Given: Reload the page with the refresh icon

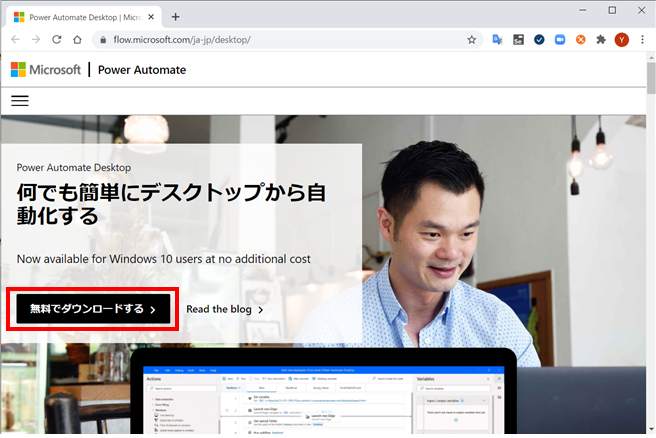Looking at the screenshot, I should 56,39.
